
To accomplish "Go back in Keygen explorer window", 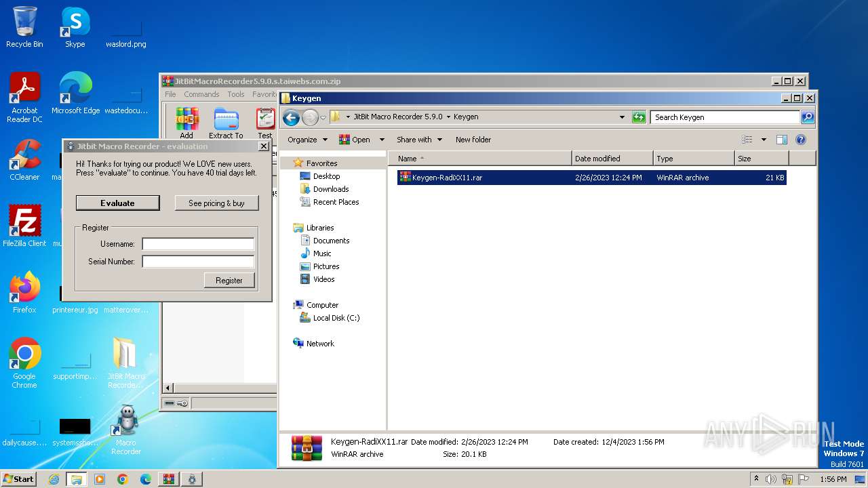I will pyautogui.click(x=291, y=117).
